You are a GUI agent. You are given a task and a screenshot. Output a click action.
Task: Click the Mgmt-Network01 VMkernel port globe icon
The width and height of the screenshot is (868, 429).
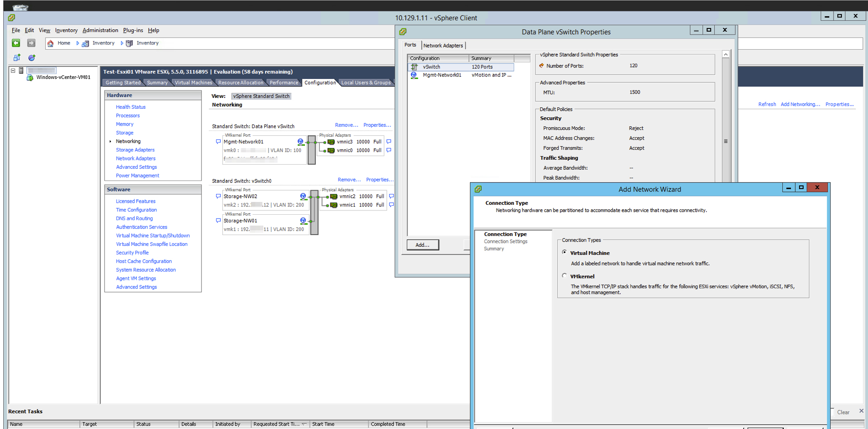pyautogui.click(x=301, y=142)
